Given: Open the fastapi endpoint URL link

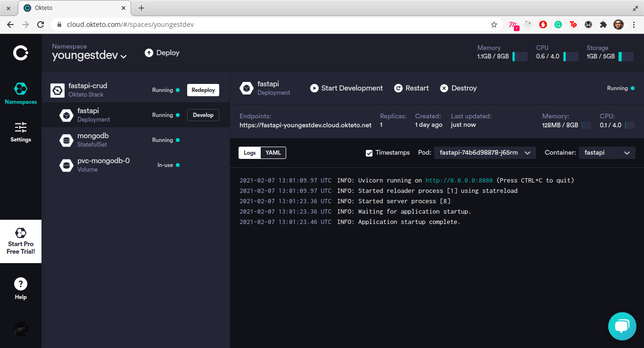Looking at the screenshot, I should pos(305,125).
